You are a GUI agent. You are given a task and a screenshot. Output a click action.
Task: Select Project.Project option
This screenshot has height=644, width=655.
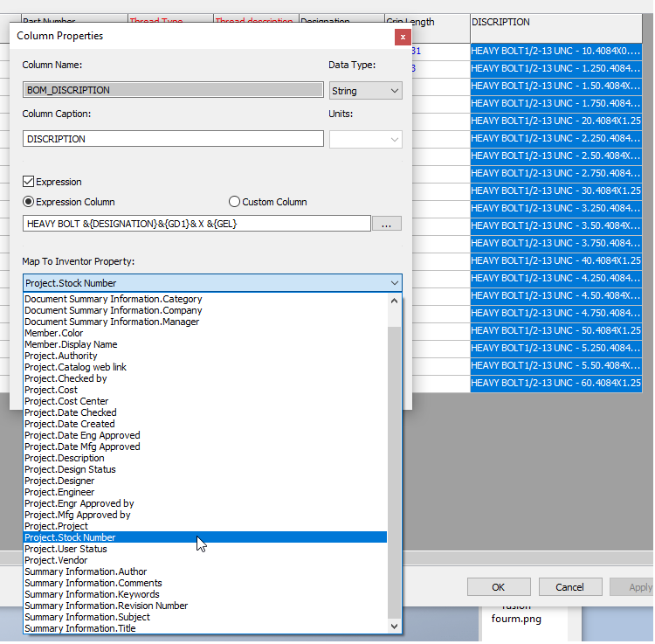coord(205,526)
